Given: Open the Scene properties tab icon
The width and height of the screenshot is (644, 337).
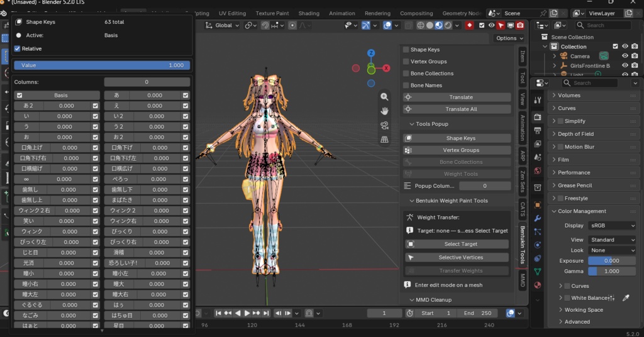Looking at the screenshot, I should point(537,157).
